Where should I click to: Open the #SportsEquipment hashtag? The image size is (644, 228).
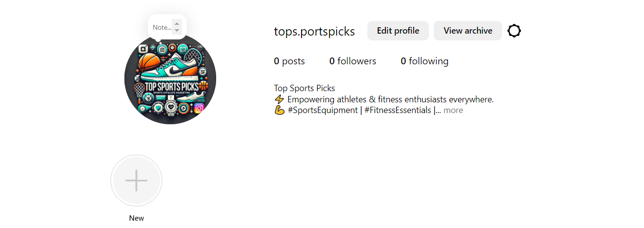(x=322, y=110)
